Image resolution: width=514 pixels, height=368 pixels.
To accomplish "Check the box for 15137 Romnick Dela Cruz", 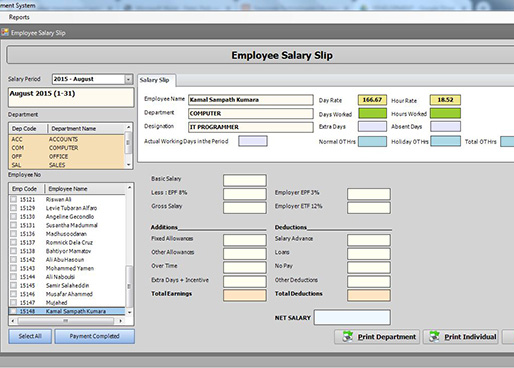I will 13,242.
